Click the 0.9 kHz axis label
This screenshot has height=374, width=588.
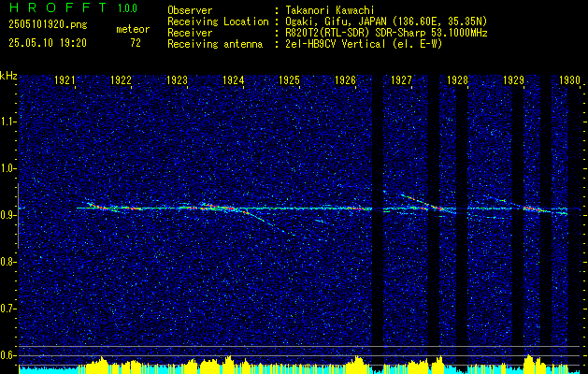[8, 215]
